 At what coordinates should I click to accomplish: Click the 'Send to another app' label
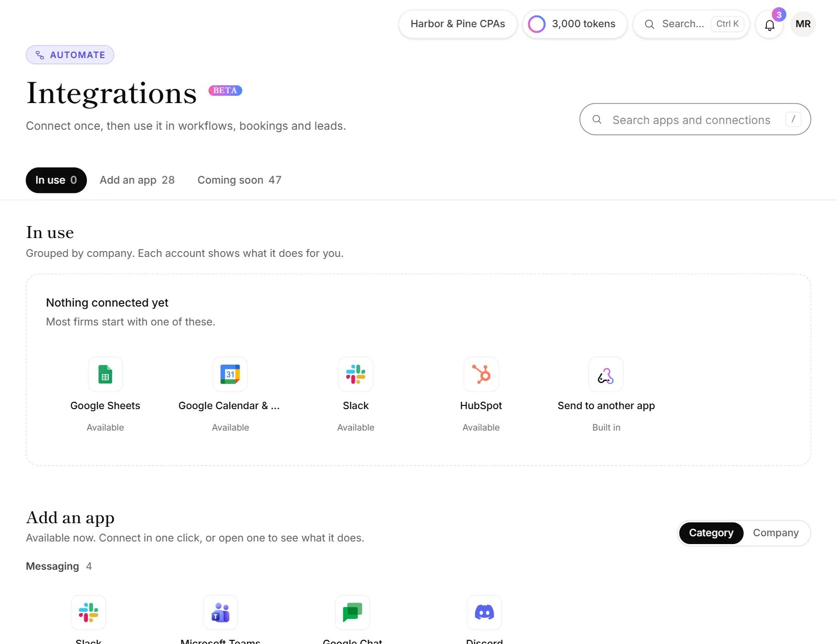[606, 406]
